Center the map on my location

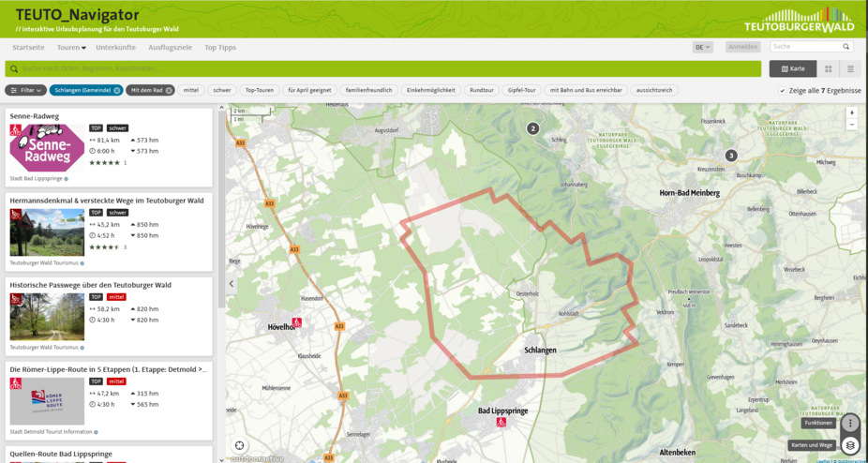pos(240,446)
